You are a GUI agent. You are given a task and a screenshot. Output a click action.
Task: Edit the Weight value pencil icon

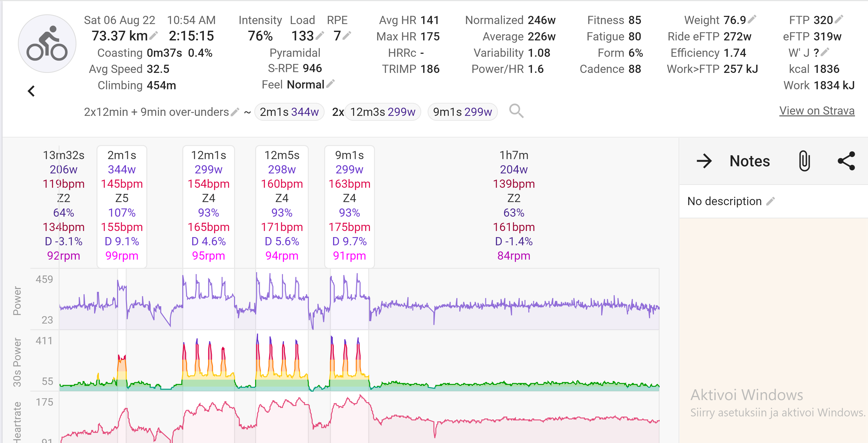pyautogui.click(x=752, y=19)
